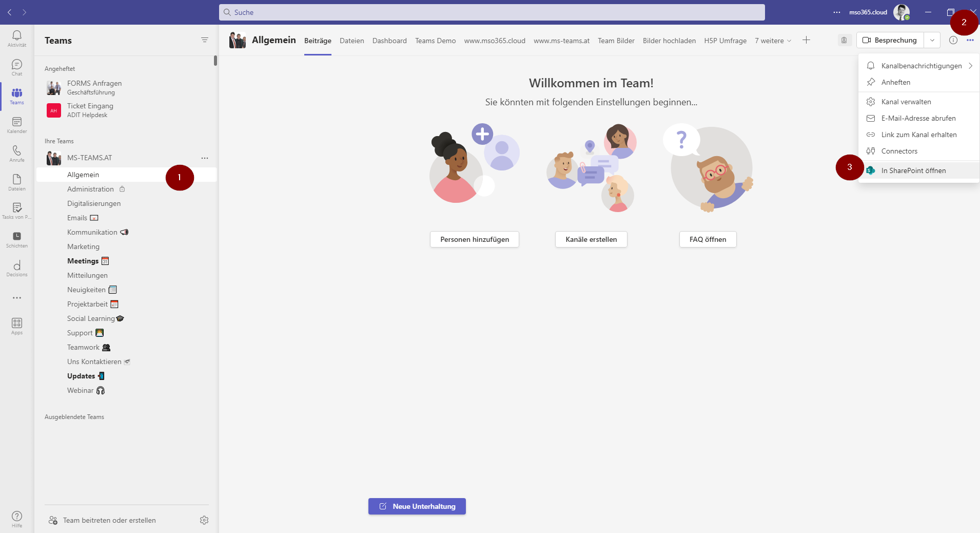980x533 pixels.
Task: Open settings ellipsis beside mso365.cloud
Action: pyautogui.click(x=837, y=12)
